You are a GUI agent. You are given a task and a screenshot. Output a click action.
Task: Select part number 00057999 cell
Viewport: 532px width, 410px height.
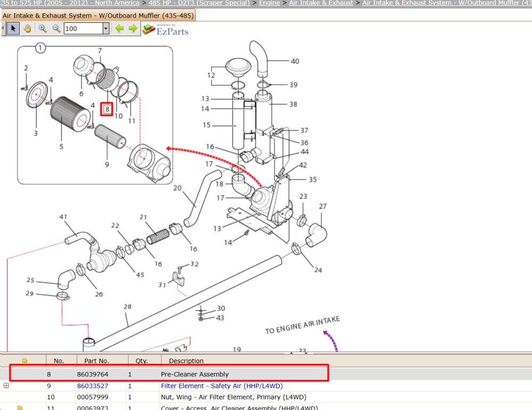(x=93, y=397)
